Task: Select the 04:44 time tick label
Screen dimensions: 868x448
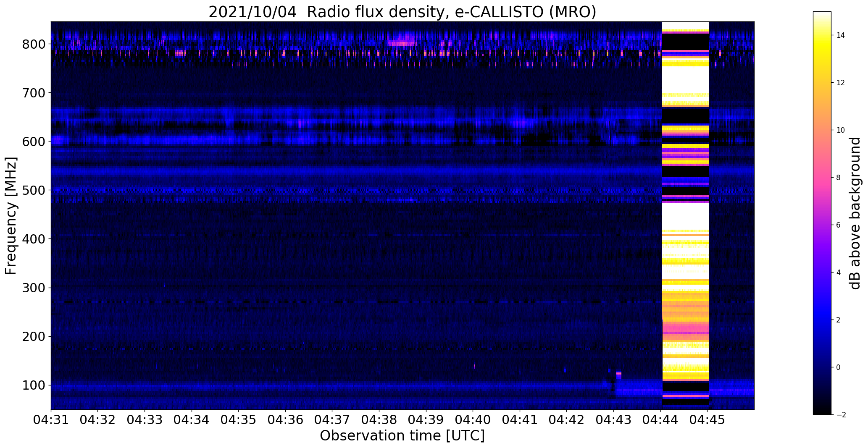Action: 661,419
